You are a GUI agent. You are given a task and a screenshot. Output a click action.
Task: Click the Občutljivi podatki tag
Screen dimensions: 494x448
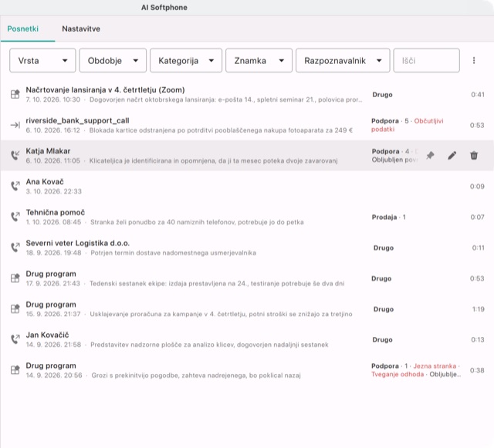[408, 125]
